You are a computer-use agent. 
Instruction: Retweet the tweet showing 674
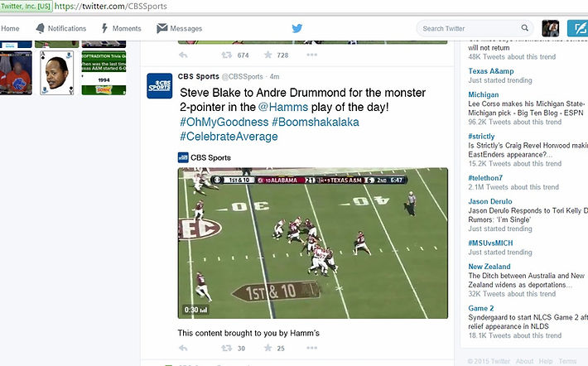[226, 55]
